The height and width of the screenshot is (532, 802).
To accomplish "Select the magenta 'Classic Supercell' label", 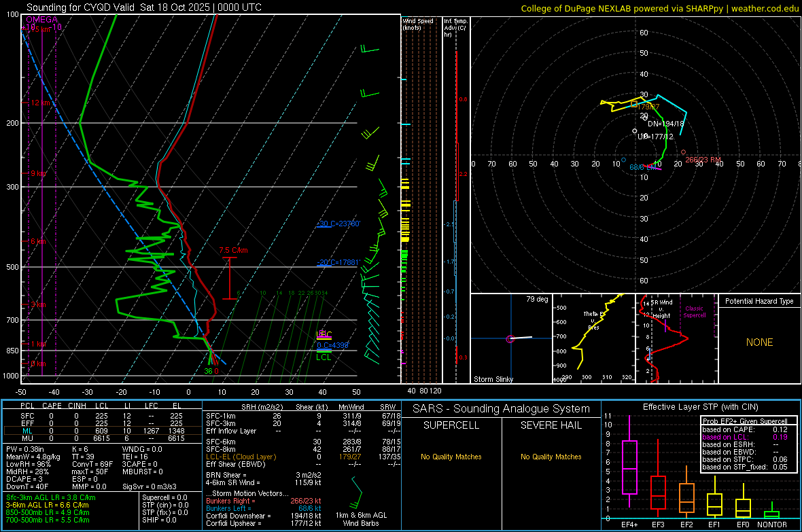I will 694,312.
